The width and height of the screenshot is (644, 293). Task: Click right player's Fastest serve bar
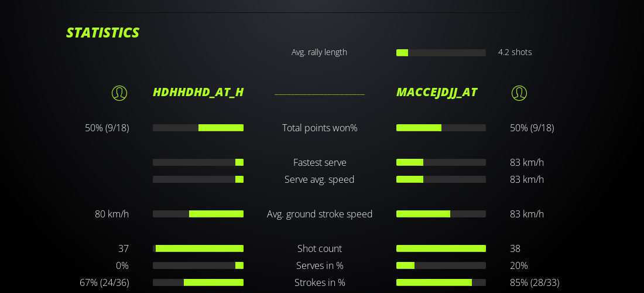pos(441,162)
